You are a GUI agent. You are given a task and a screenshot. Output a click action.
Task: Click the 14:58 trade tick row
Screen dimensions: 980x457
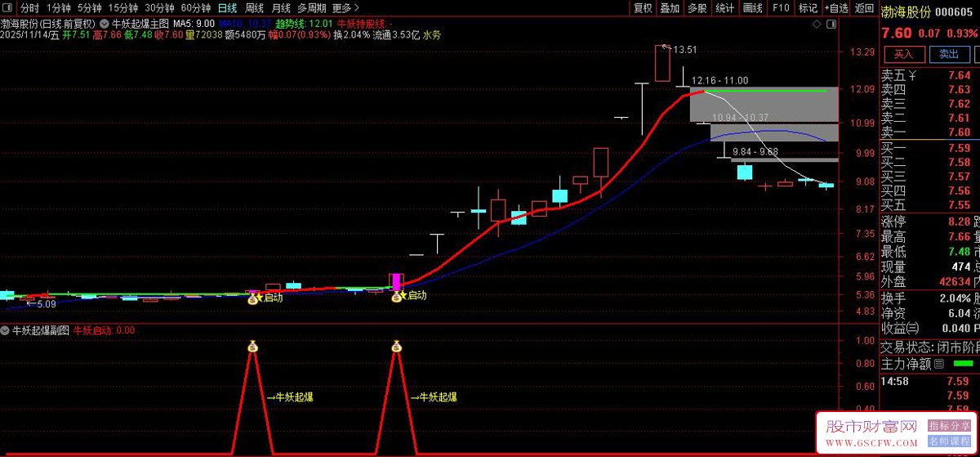point(929,381)
